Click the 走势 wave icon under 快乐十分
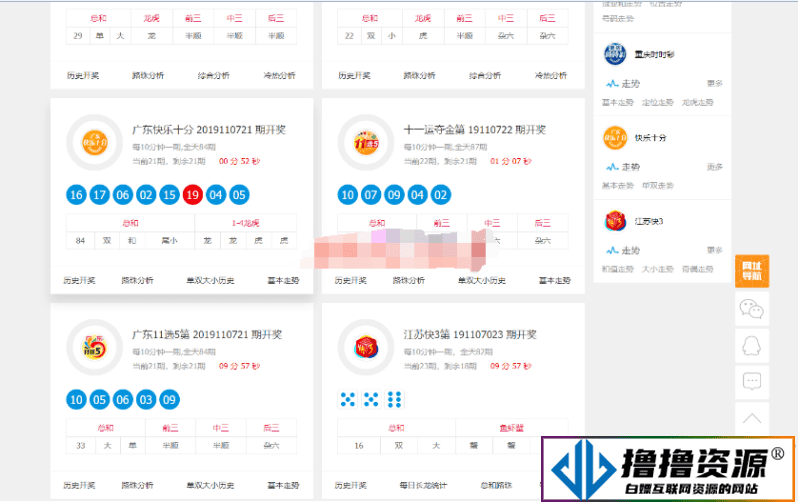 [x=612, y=167]
